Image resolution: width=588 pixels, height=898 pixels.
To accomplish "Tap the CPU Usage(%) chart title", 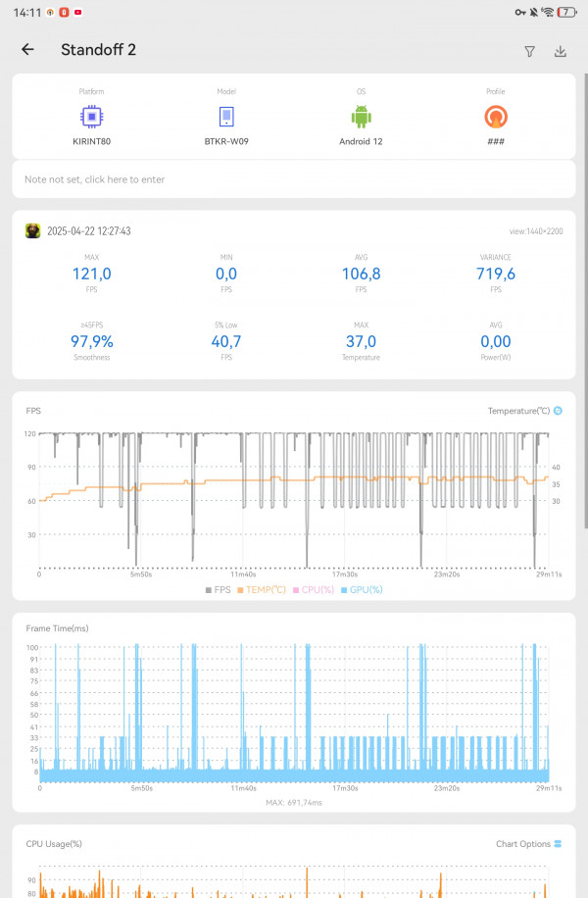I will [x=54, y=844].
